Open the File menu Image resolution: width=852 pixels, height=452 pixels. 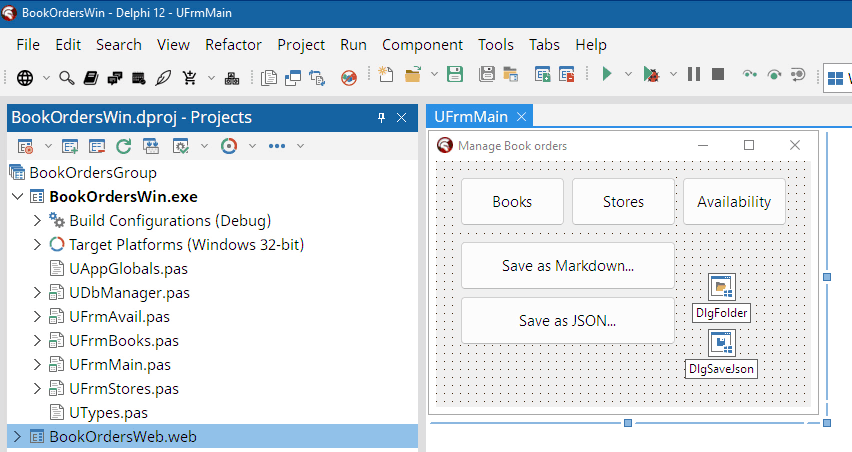[28, 45]
